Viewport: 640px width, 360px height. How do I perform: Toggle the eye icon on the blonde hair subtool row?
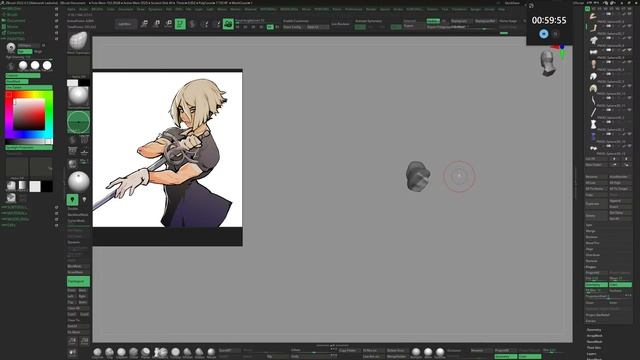[629, 86]
